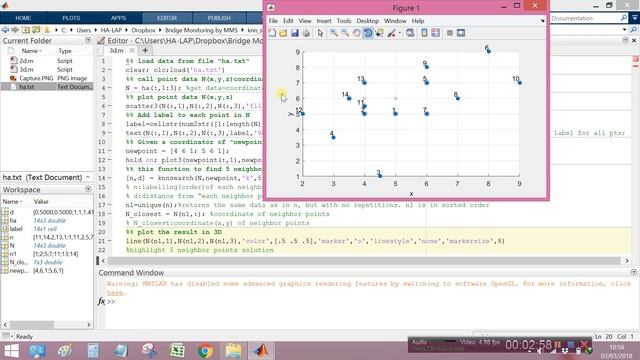Click the Command Window prompt
The width and height of the screenshot is (640, 360).
111,302
